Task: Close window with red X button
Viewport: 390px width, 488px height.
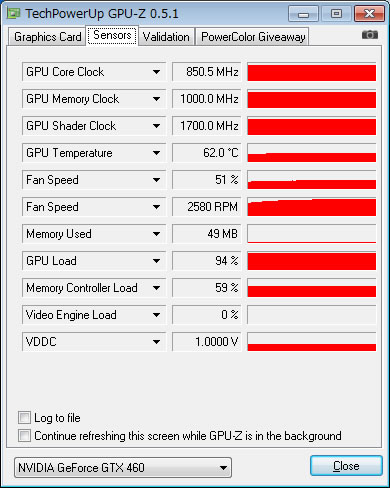Action: pyautogui.click(x=369, y=14)
